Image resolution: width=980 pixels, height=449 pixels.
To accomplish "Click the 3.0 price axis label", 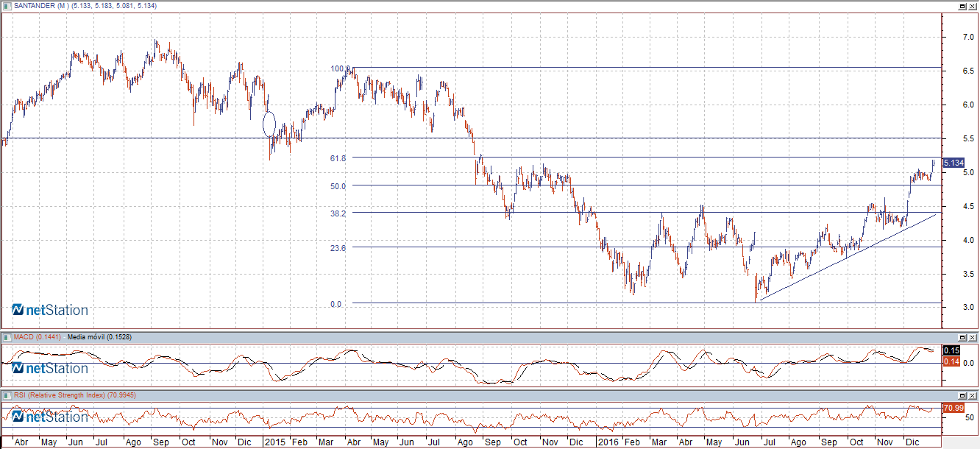I will pyautogui.click(x=969, y=308).
